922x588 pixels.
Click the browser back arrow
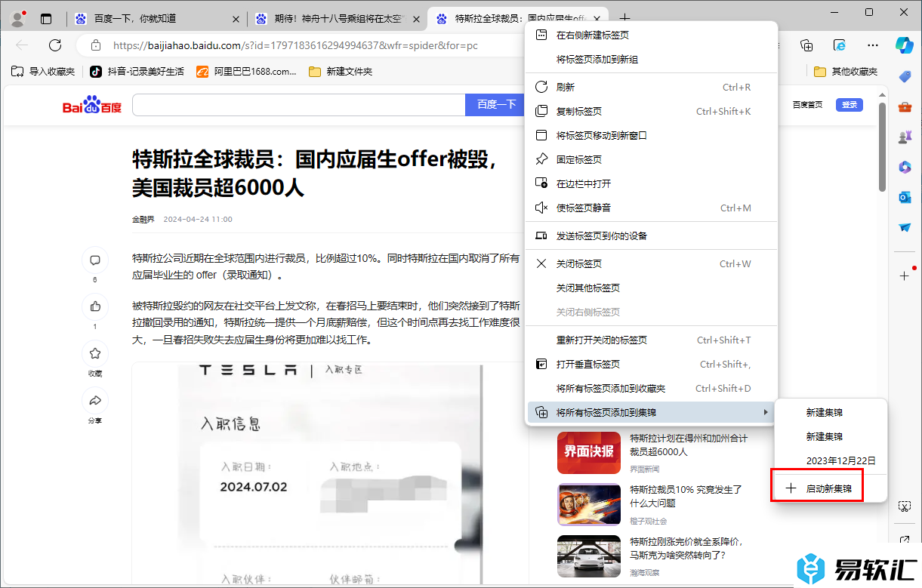[22, 45]
